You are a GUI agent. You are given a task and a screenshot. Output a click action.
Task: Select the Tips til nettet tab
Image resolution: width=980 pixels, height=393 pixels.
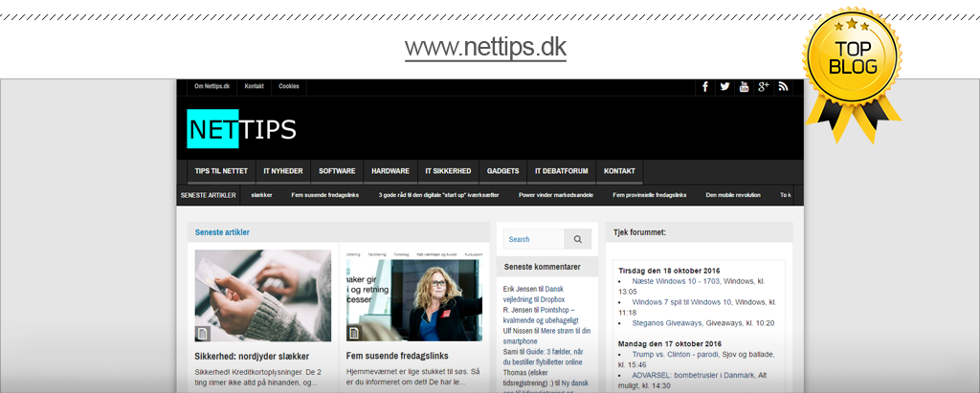(221, 171)
